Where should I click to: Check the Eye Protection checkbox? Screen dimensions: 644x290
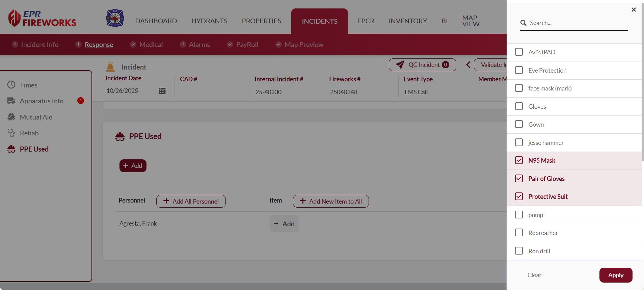tap(519, 70)
